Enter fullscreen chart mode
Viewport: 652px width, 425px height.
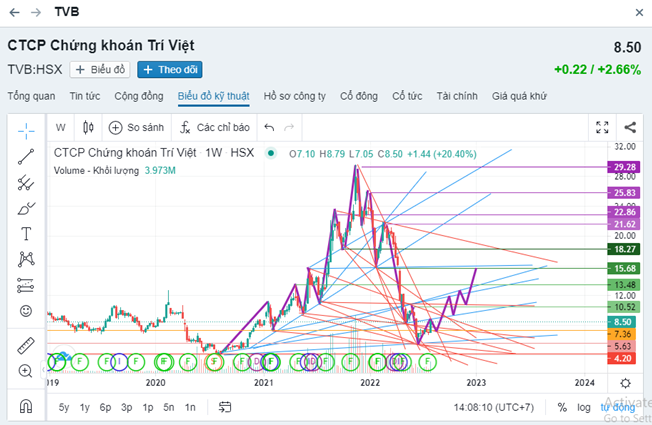602,127
